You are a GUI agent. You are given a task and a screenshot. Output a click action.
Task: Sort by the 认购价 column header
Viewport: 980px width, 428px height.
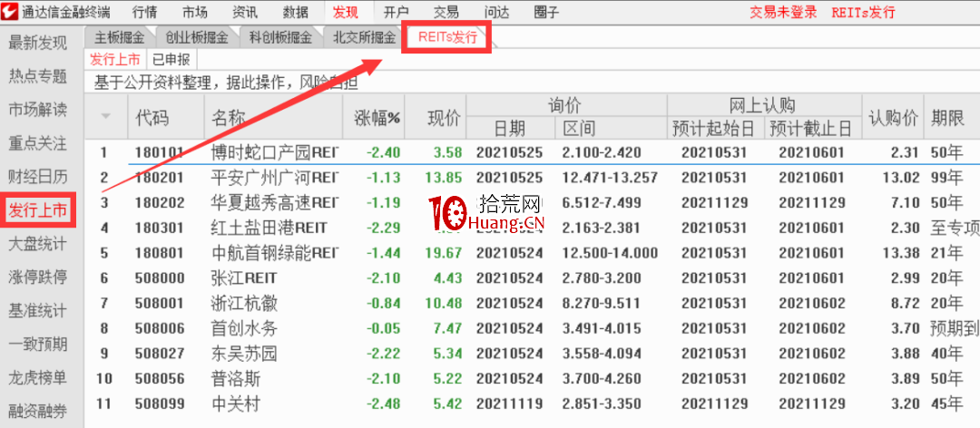pyautogui.click(x=893, y=118)
